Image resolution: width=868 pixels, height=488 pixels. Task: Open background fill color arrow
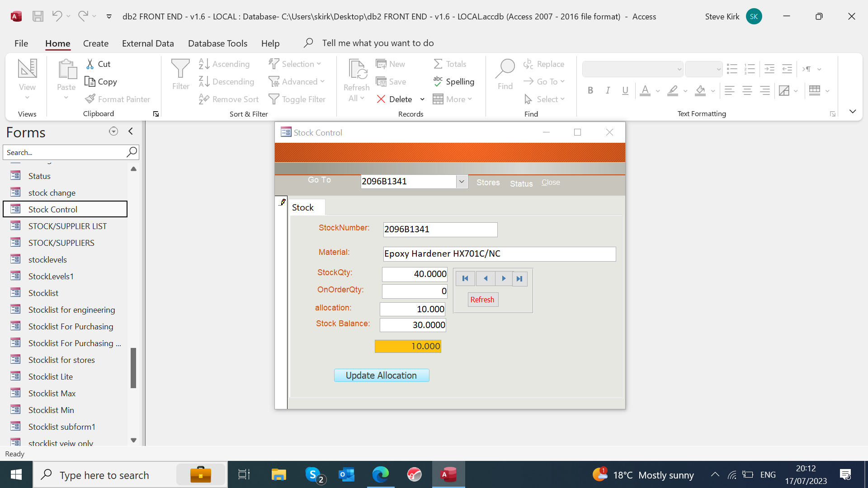click(713, 90)
